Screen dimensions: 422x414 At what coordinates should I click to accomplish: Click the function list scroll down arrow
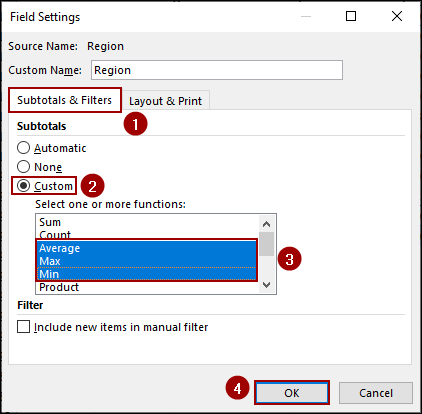[x=266, y=285]
